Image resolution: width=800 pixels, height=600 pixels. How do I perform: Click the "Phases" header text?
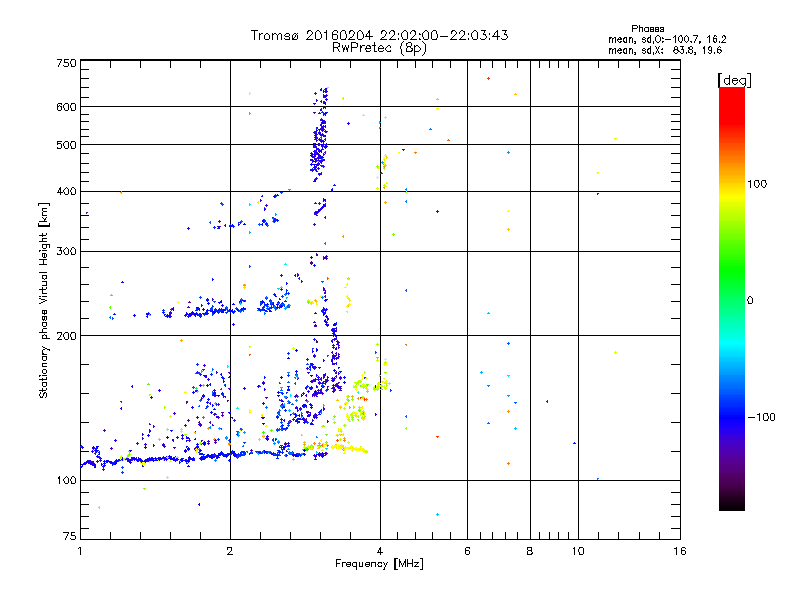point(647,29)
